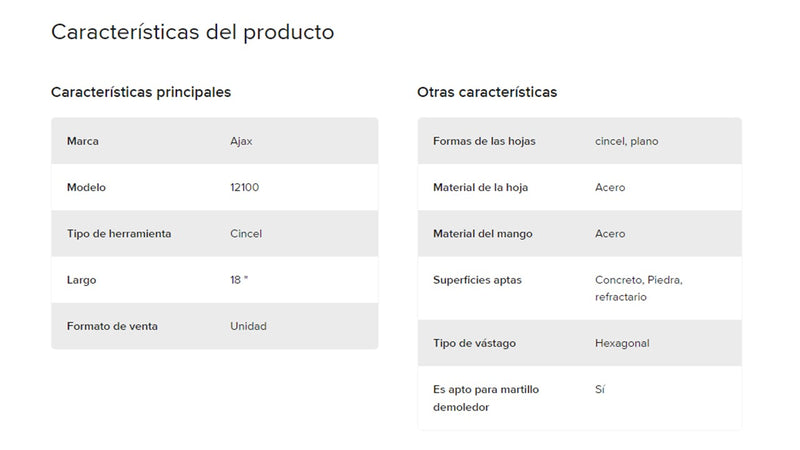Viewport: 800px width, 450px height.
Task: Click the brand value 'Ajax'
Action: tap(241, 141)
